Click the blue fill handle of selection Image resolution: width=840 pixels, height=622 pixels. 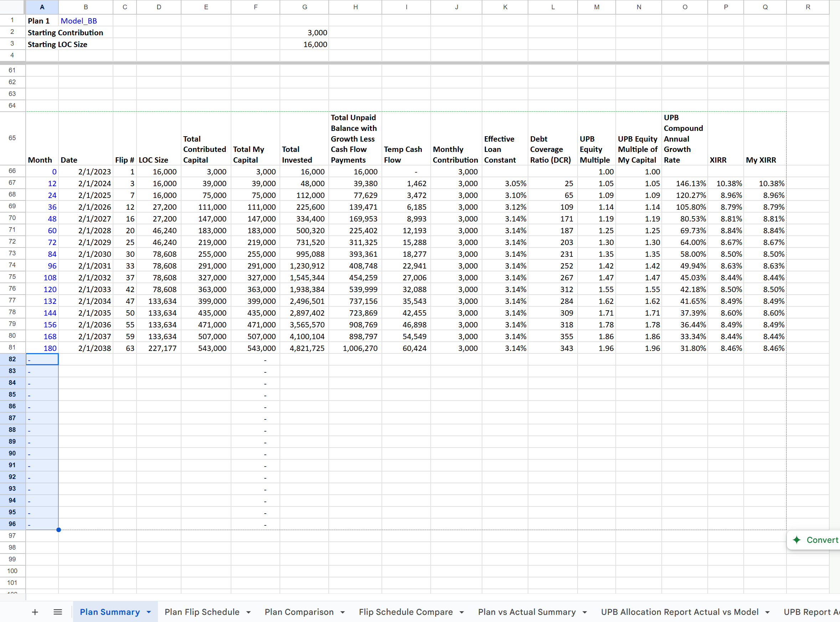pyautogui.click(x=59, y=530)
